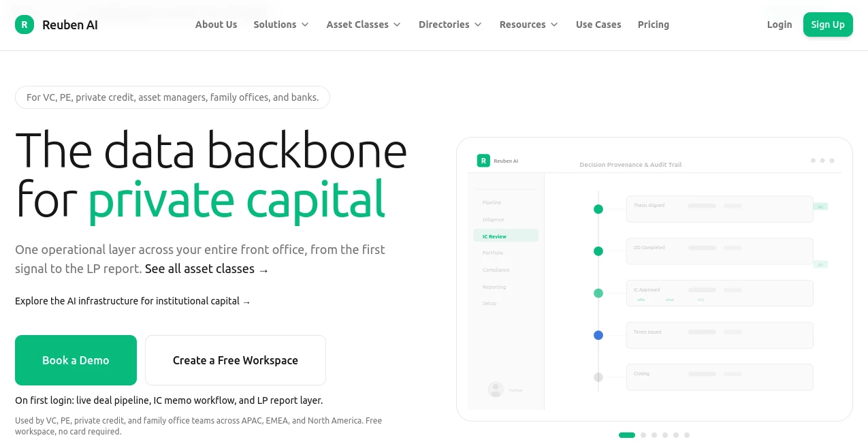Expand the Resources dropdown menu
Viewport: 868px width, 444px height.
pos(528,25)
